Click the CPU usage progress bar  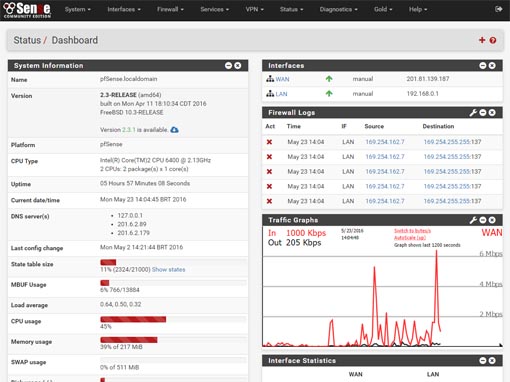click(173, 319)
